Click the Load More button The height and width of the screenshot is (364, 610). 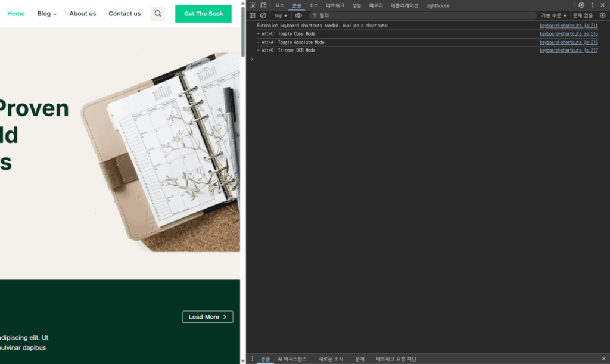coord(207,317)
